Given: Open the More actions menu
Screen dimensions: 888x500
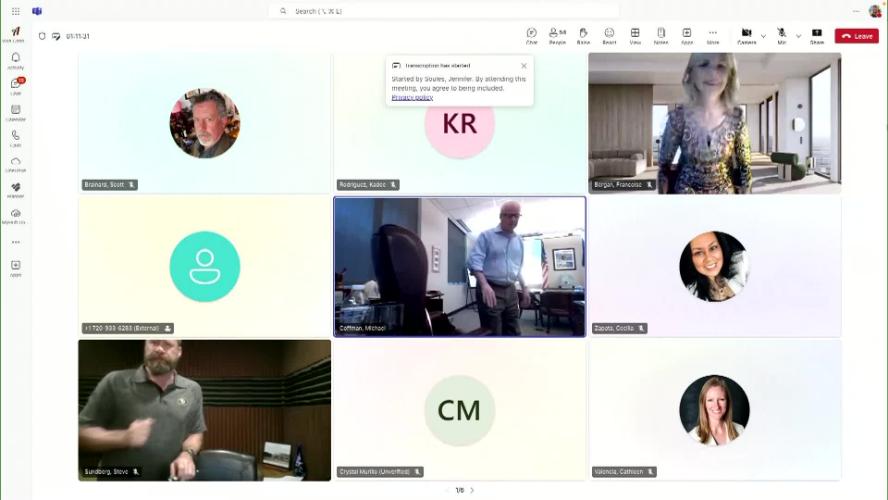Looking at the screenshot, I should [x=713, y=35].
